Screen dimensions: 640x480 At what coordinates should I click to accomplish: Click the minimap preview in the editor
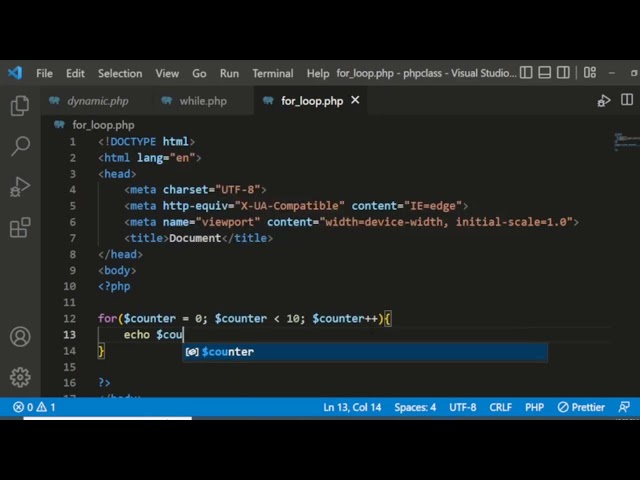coord(627,142)
